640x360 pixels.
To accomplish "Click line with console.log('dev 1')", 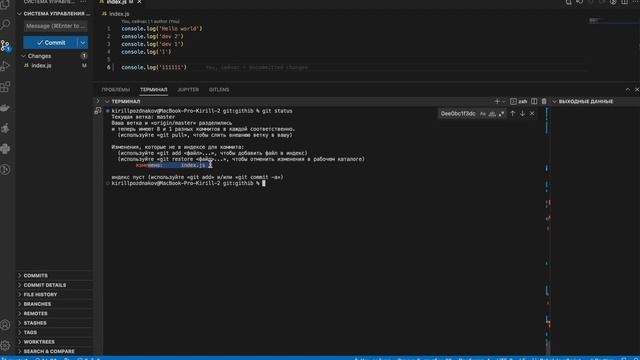I will pyautogui.click(x=152, y=44).
